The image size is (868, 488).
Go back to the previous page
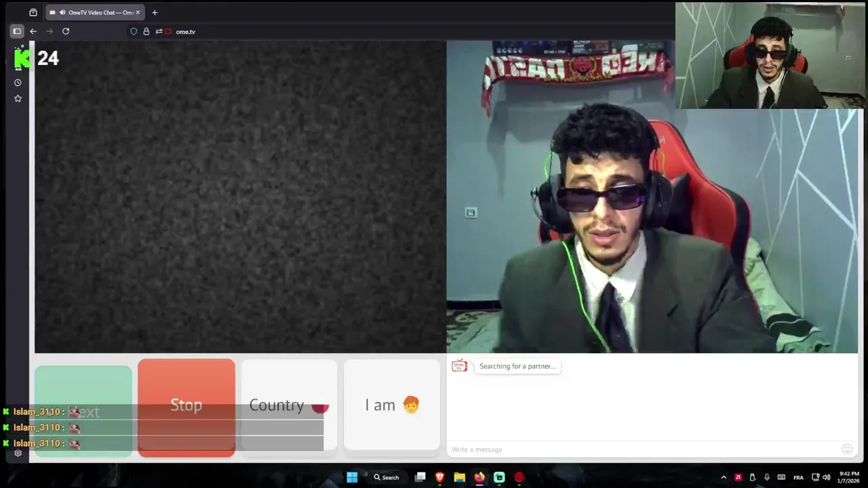coord(33,31)
